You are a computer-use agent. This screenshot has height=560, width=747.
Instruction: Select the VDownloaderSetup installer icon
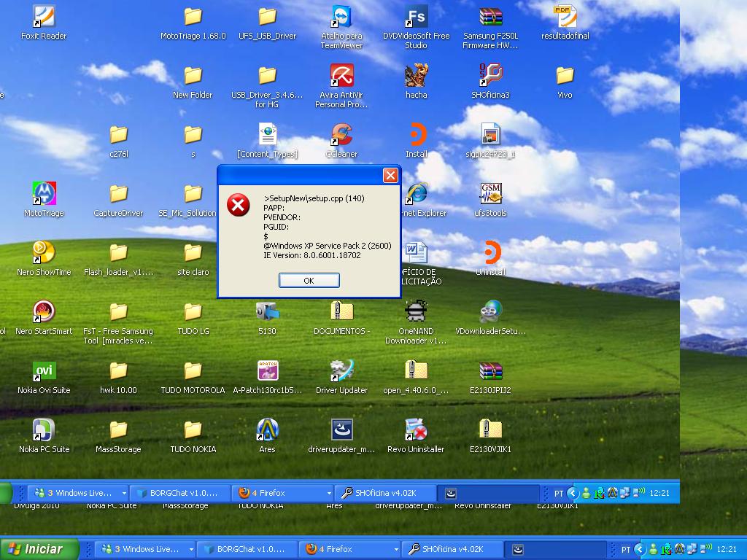tap(491, 311)
